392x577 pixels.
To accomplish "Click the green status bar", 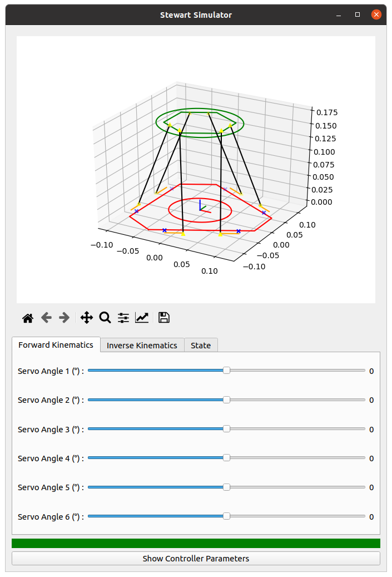I will pos(196,543).
